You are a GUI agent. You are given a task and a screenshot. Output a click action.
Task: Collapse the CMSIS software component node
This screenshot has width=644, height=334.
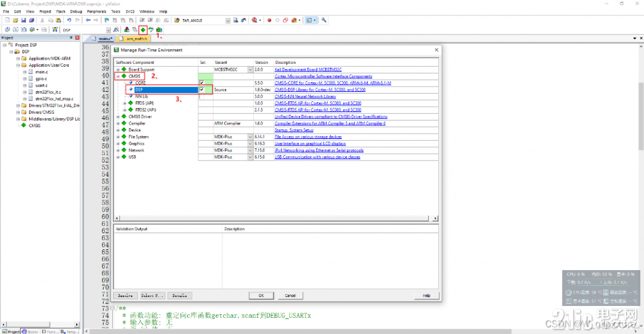click(x=118, y=76)
